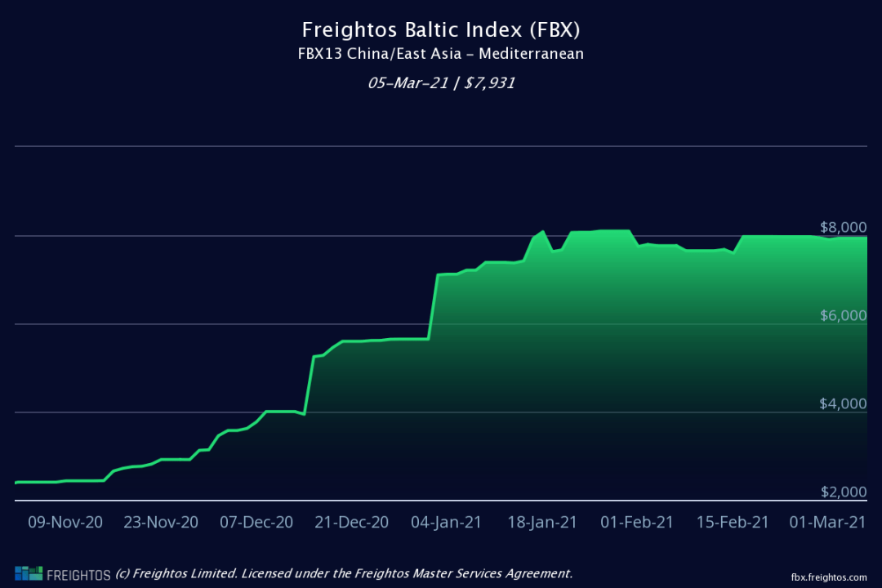Click the 23-Nov-20 date label

tap(161, 523)
